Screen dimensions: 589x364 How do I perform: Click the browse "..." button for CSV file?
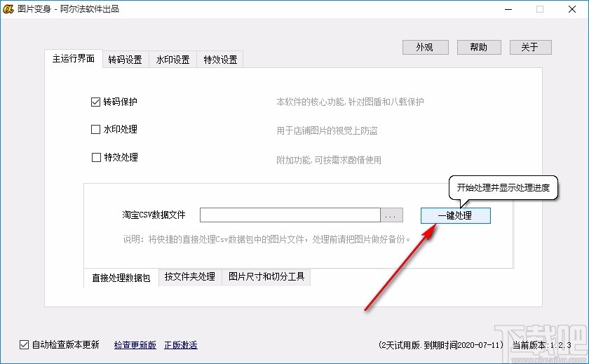click(x=391, y=215)
